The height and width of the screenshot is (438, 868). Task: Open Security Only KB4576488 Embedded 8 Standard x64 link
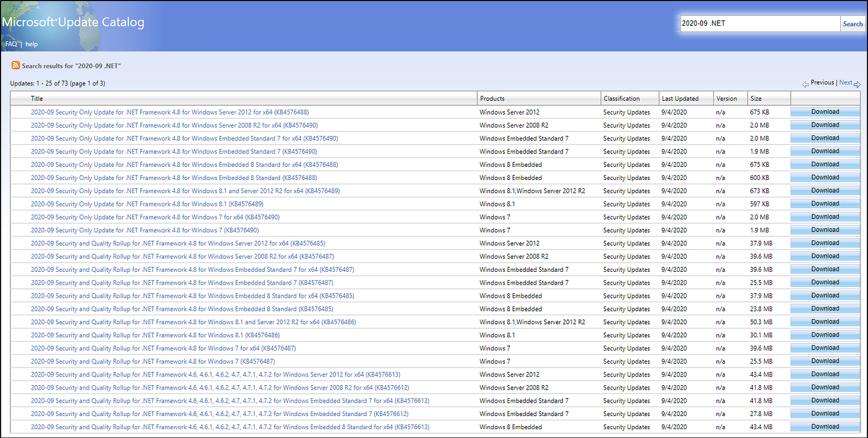(x=184, y=165)
